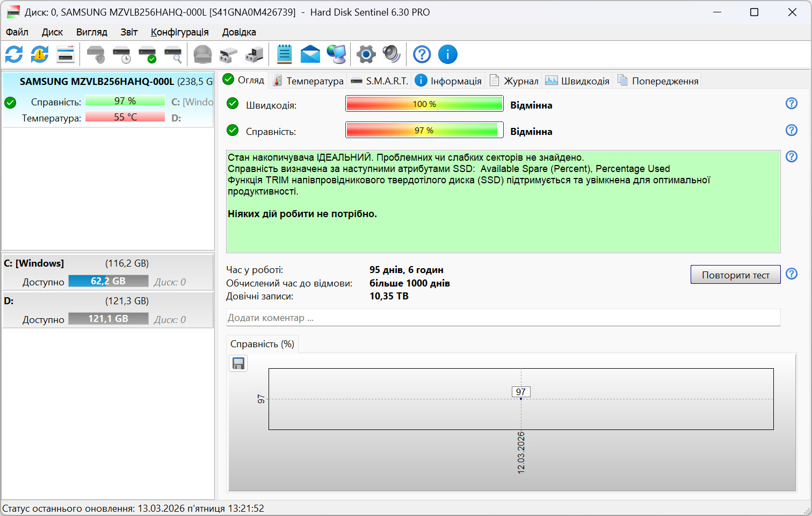Click the monitor with globe network icon

(x=337, y=54)
